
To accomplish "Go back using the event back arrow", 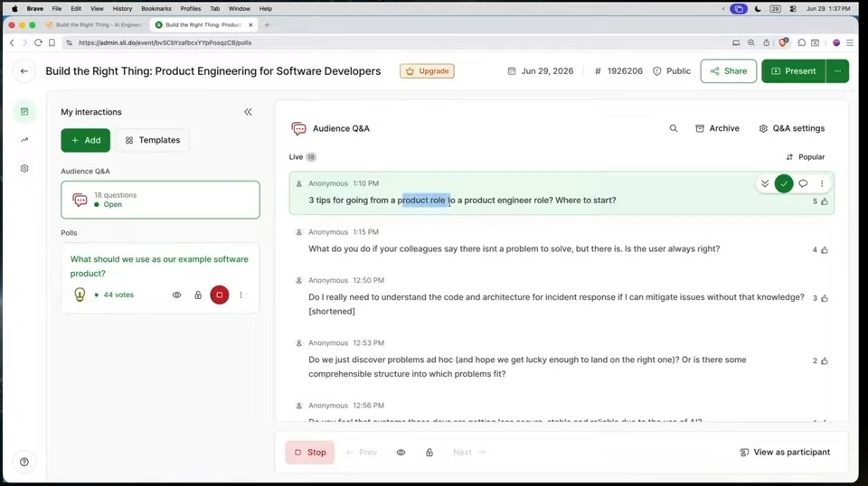I will tap(24, 70).
